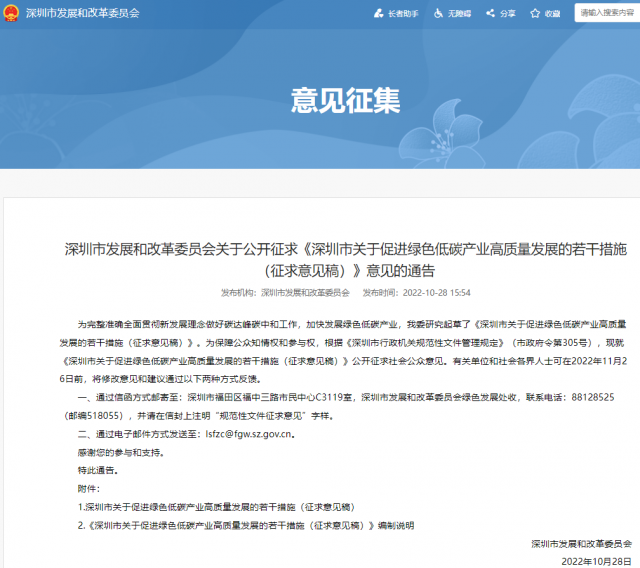Focus the 请输入搜索内容 search box
The image size is (640, 568).
click(606, 12)
